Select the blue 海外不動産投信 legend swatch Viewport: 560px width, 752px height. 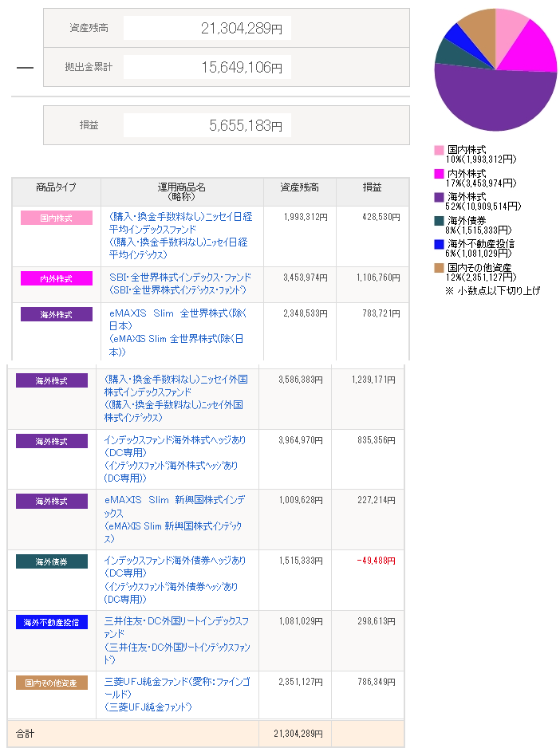[439, 244]
